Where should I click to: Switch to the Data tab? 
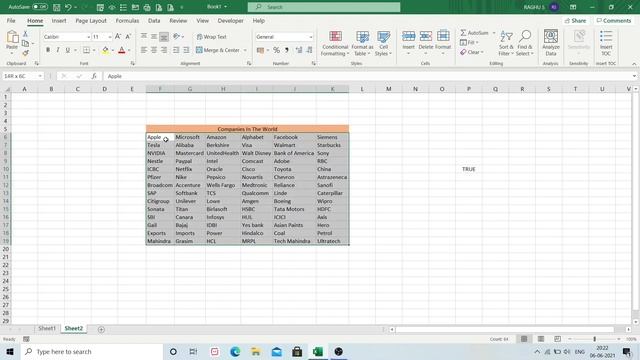[154, 20]
